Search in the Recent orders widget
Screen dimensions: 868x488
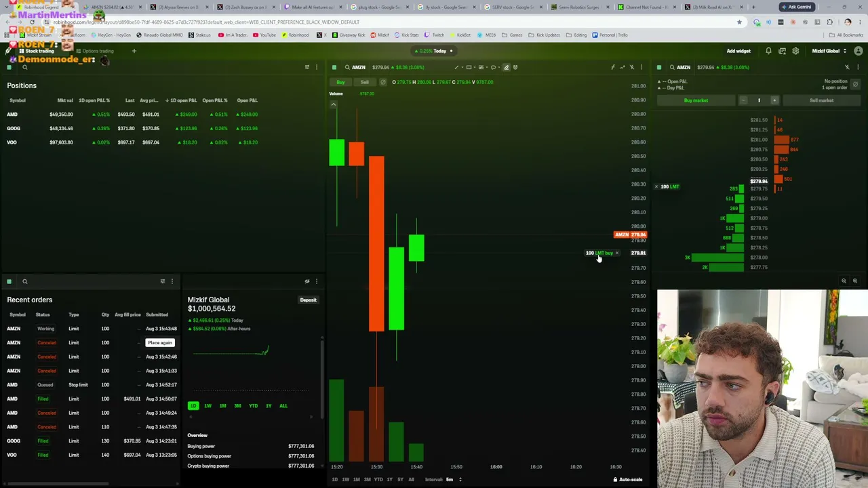[x=24, y=281]
